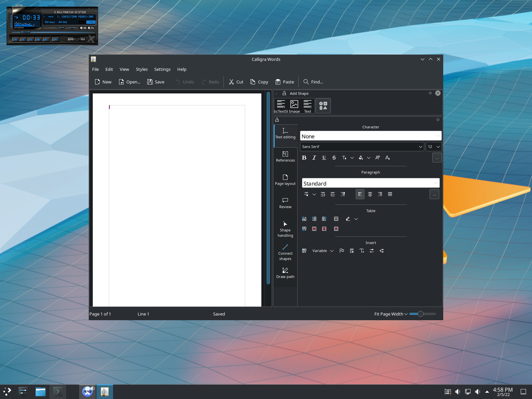Open the Styles menu

coord(142,69)
